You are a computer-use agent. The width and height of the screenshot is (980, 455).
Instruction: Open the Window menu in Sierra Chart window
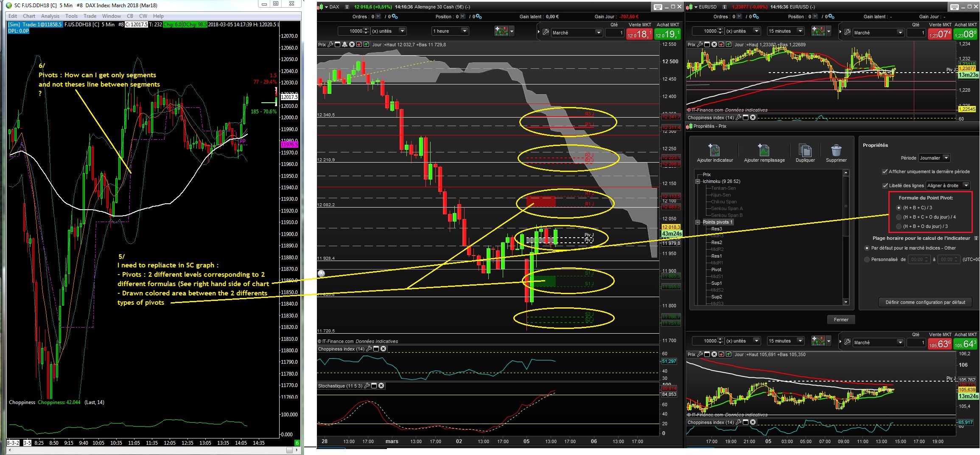pyautogui.click(x=112, y=16)
